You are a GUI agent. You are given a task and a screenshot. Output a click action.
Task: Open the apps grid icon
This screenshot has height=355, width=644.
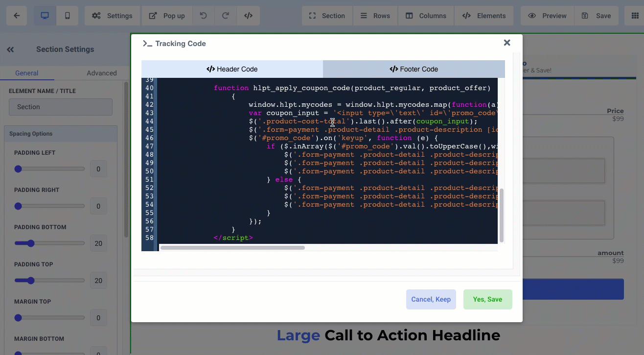click(x=635, y=16)
